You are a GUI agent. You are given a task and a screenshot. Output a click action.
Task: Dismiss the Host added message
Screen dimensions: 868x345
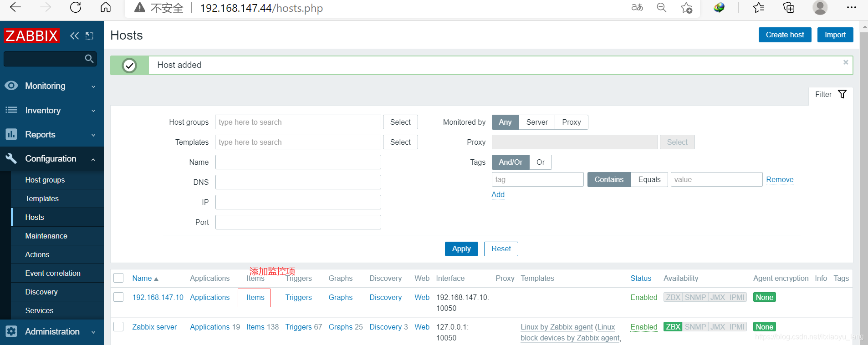click(846, 62)
